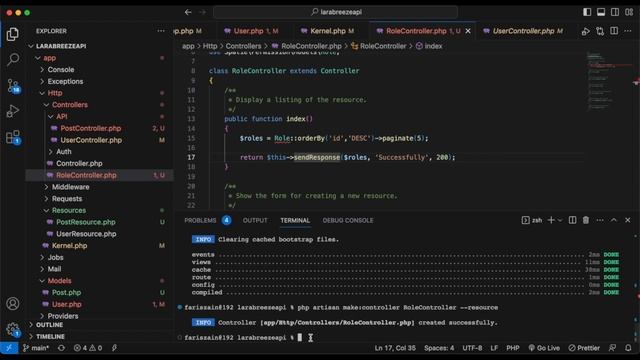Toggle secondary sidebar layout icon

tap(615, 12)
